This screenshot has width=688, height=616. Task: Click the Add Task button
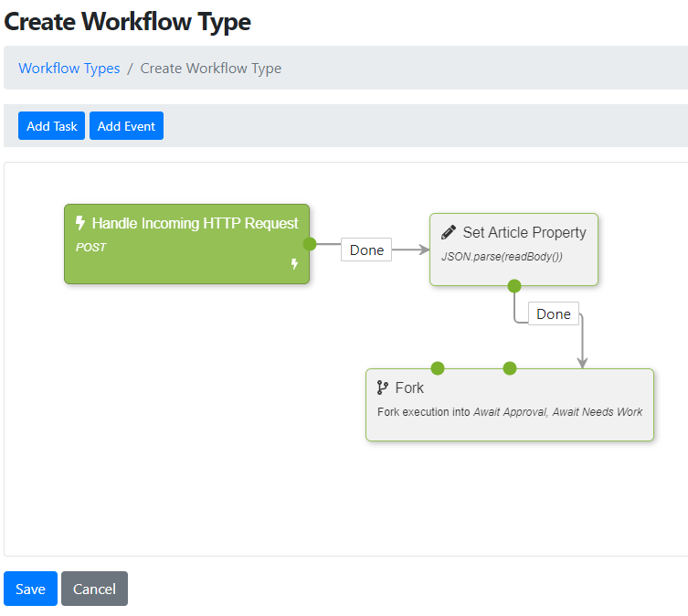[x=51, y=125]
